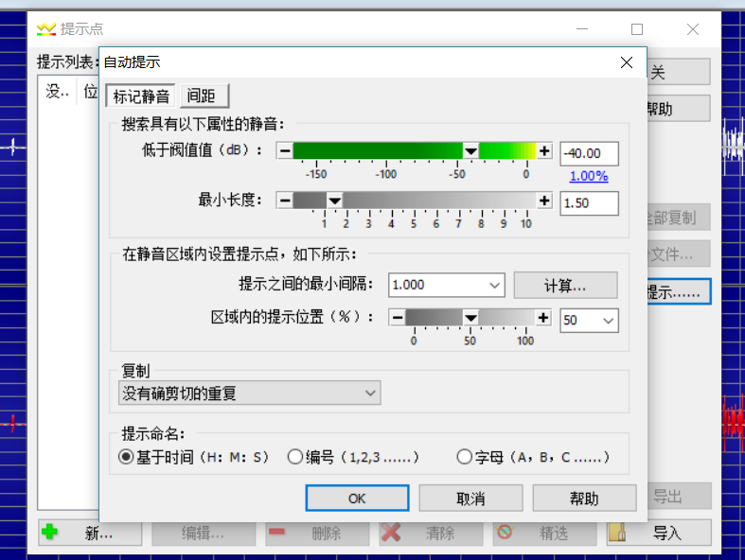Click the 1.00% link under threshold value
The width and height of the screenshot is (745, 560).
[x=589, y=176]
